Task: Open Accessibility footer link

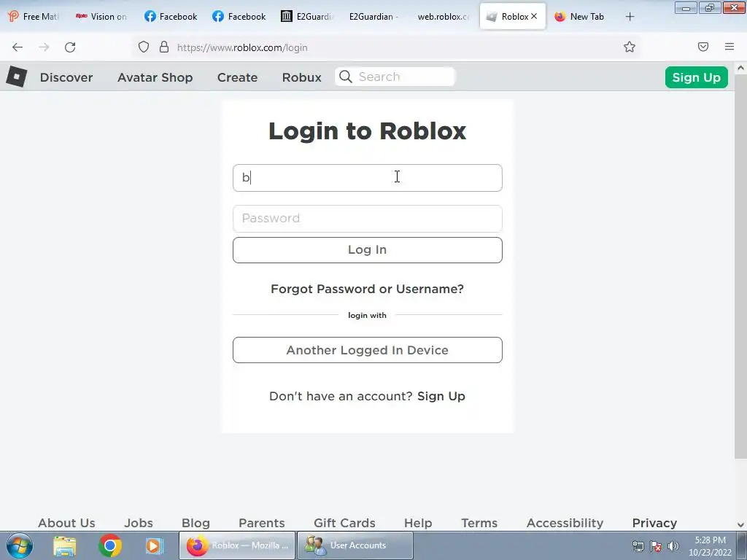Action: coord(565,523)
